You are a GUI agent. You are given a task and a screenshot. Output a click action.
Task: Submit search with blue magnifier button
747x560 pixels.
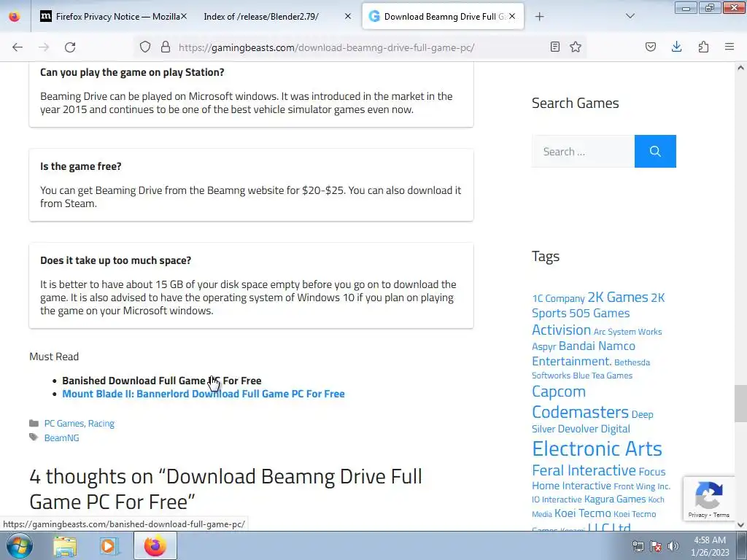click(655, 152)
